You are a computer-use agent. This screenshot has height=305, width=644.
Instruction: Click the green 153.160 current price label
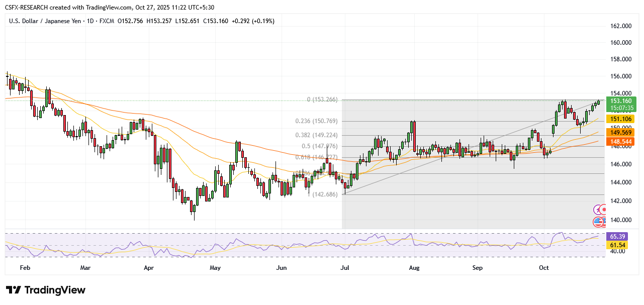coord(621,100)
